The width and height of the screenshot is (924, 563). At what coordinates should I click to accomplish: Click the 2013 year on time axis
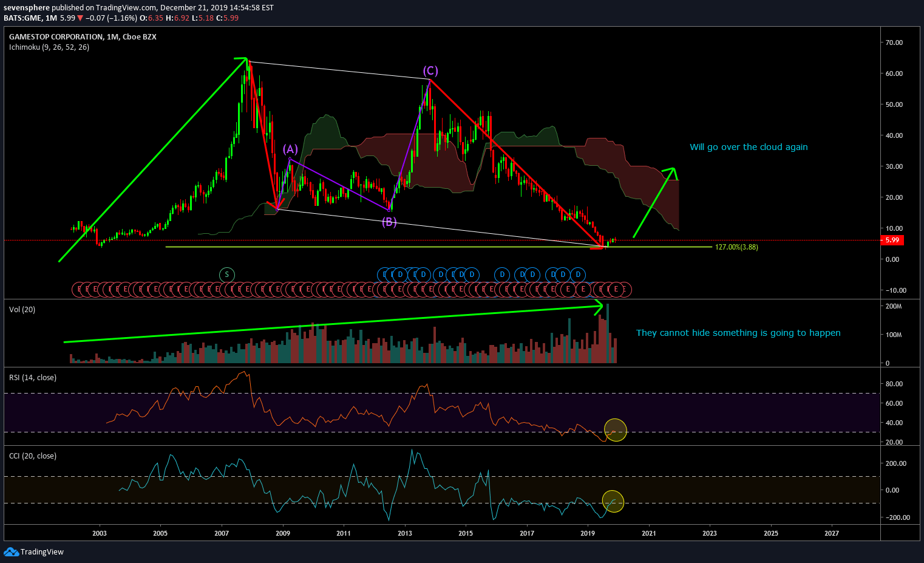(x=405, y=534)
